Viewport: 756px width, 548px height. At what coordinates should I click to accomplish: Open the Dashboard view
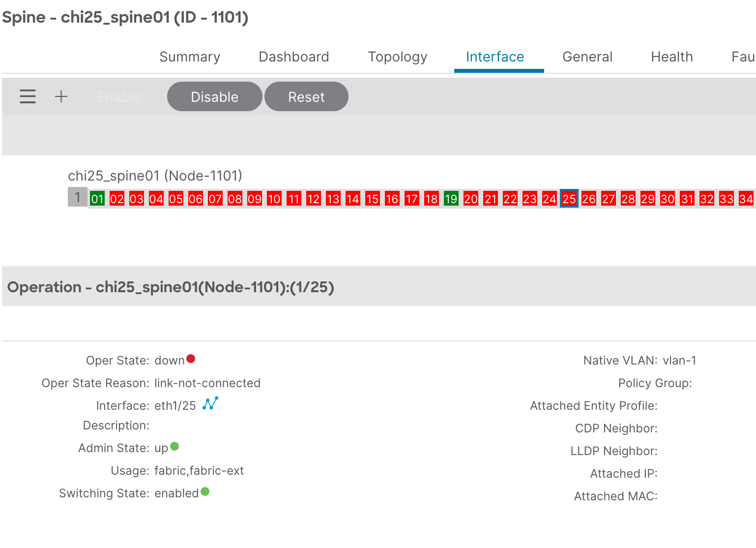[x=293, y=57]
